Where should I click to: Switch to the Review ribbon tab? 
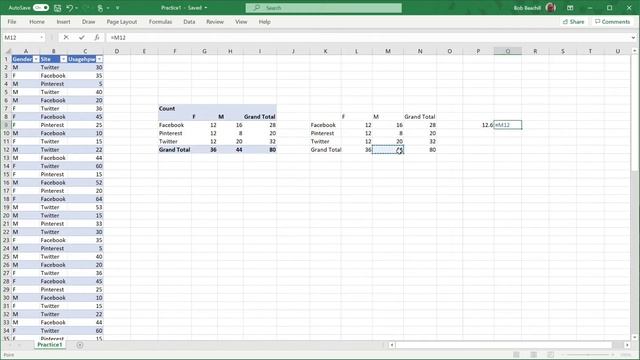point(215,22)
